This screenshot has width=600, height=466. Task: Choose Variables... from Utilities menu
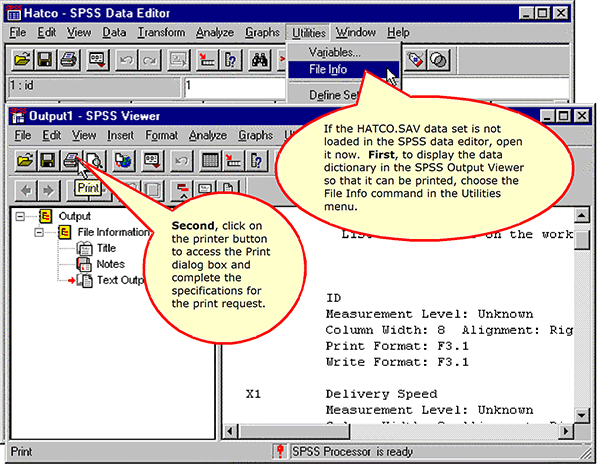[x=343, y=52]
